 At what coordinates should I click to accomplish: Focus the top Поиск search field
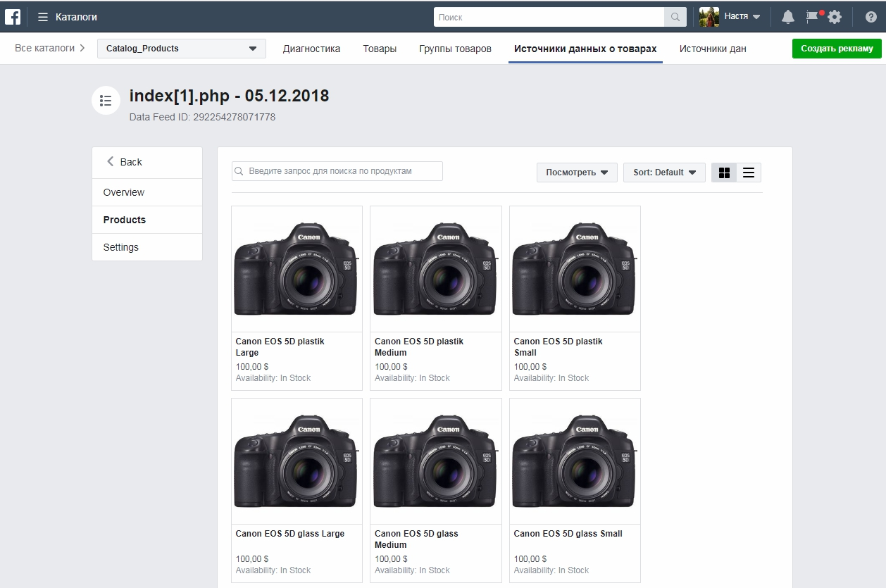pyautogui.click(x=549, y=17)
